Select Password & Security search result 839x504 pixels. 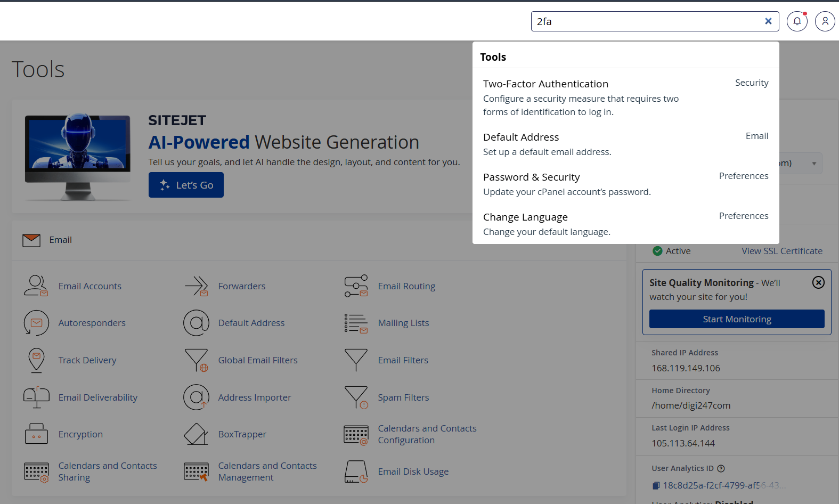click(531, 177)
